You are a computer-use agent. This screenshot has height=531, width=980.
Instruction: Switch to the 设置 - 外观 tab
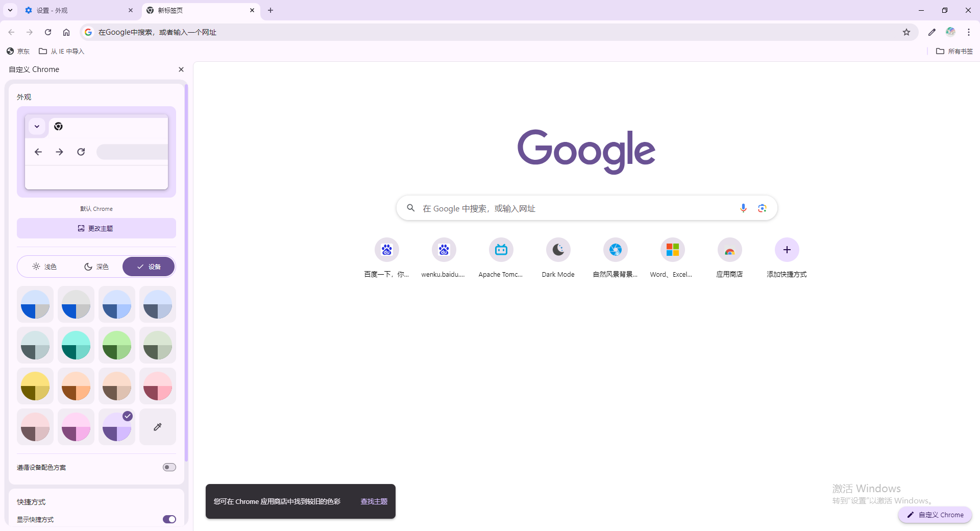tap(79, 10)
